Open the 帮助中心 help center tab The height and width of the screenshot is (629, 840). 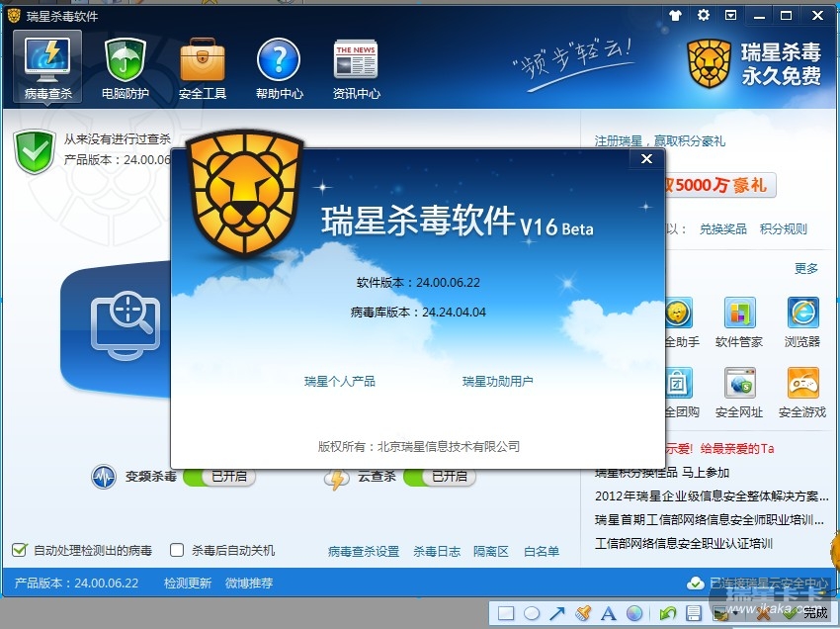(279, 68)
